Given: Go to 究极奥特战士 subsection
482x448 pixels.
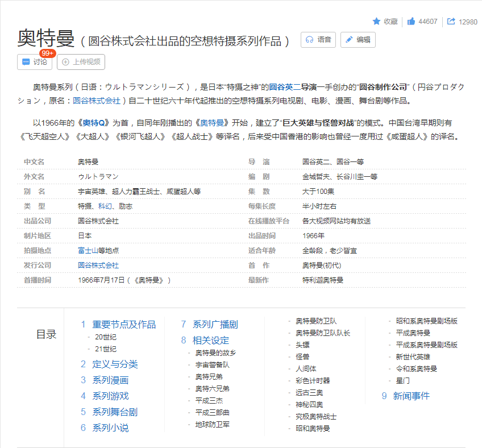Looking at the screenshot, I should 316,417.
